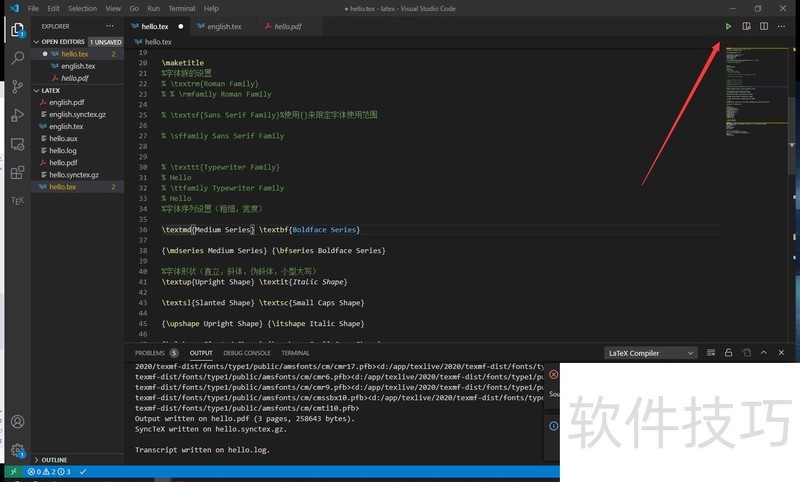Image resolution: width=800 pixels, height=482 pixels.
Task: Open the LaTeX Compiler output channel dropdown
Action: (x=651, y=353)
